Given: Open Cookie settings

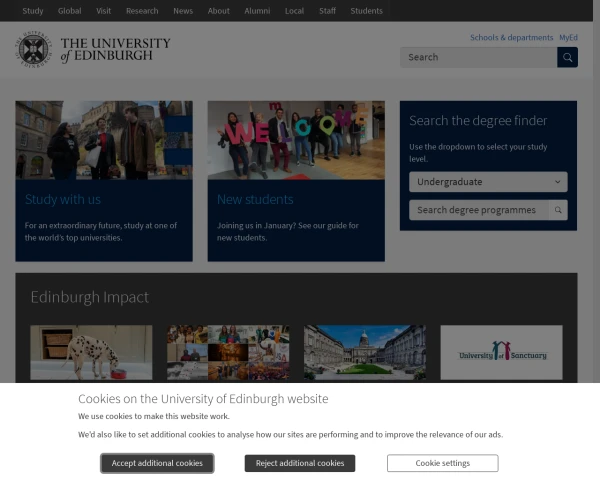Looking at the screenshot, I should click(x=443, y=463).
